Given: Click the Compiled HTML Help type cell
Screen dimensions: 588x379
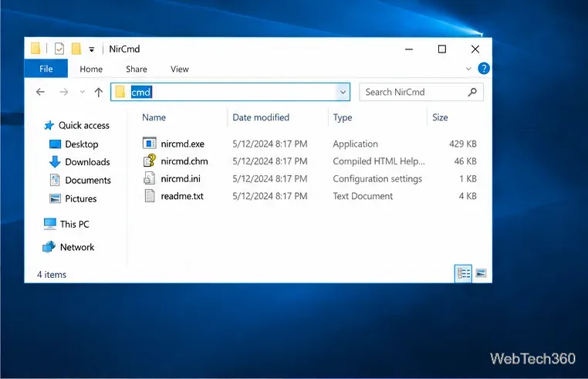Looking at the screenshot, I should pos(379,161).
